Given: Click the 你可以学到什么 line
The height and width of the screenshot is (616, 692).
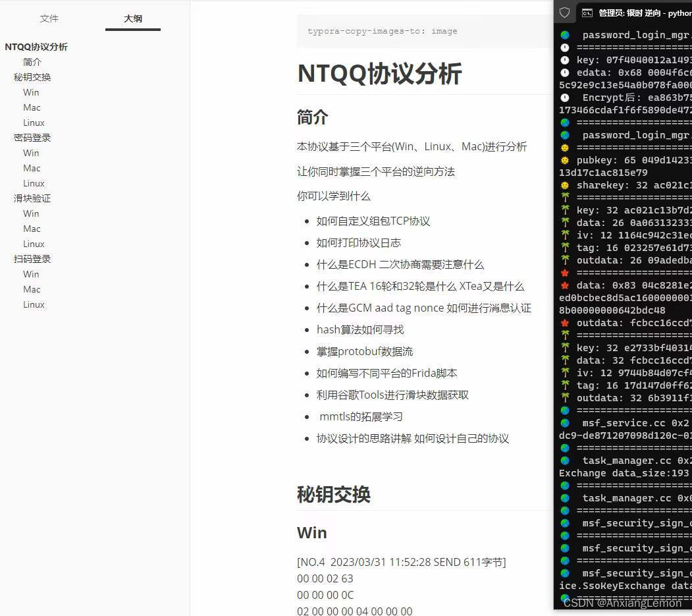Looking at the screenshot, I should pos(334,196).
